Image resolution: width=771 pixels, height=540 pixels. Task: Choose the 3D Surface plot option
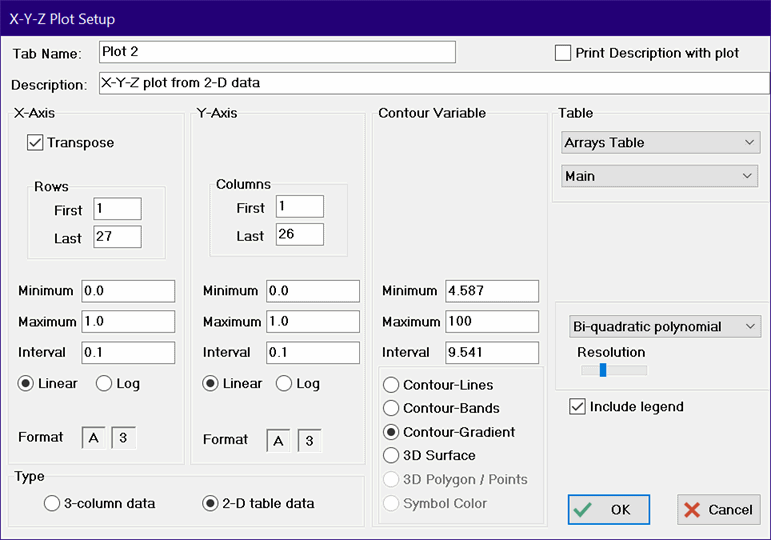[390, 456]
